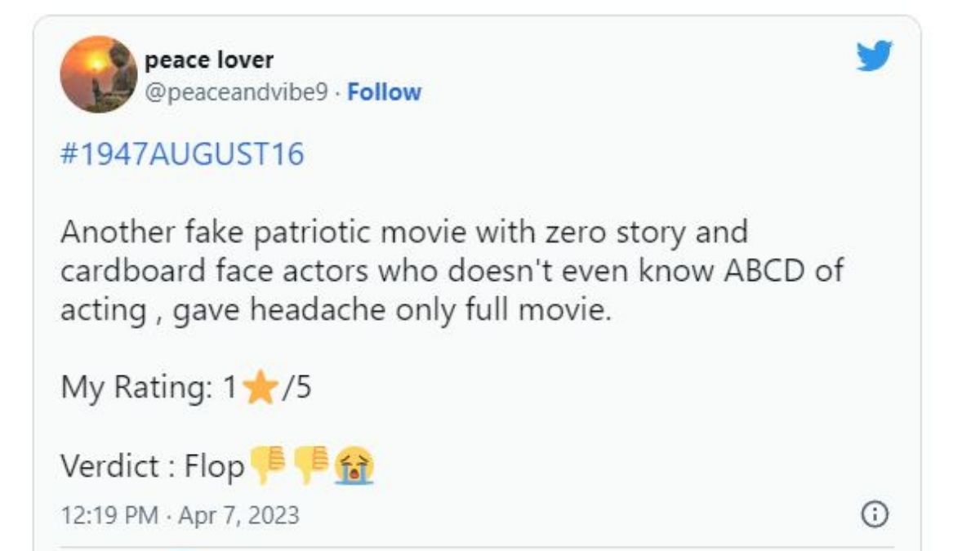The image size is (980, 551).
Task: Click the display name peace lover
Action: click(x=209, y=60)
